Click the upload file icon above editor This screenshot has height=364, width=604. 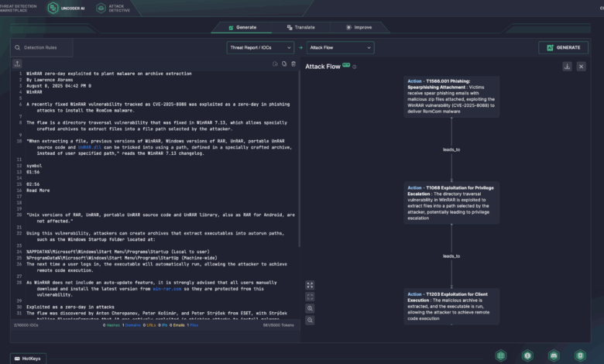(17, 64)
